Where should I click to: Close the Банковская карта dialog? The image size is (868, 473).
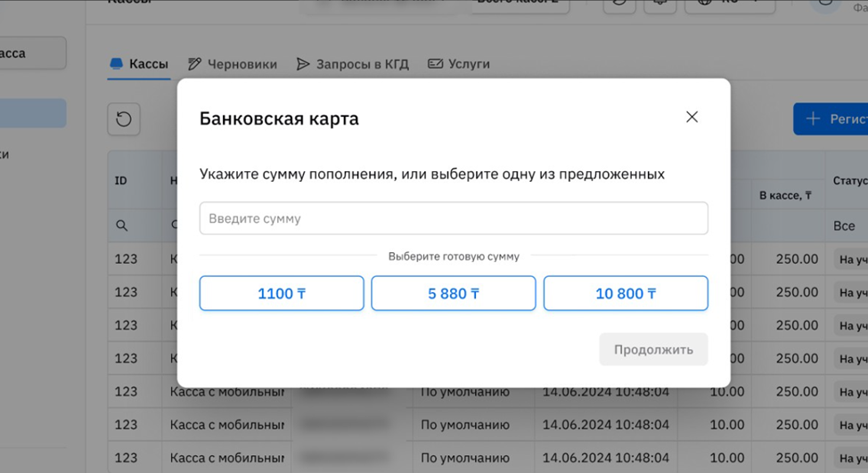click(692, 117)
